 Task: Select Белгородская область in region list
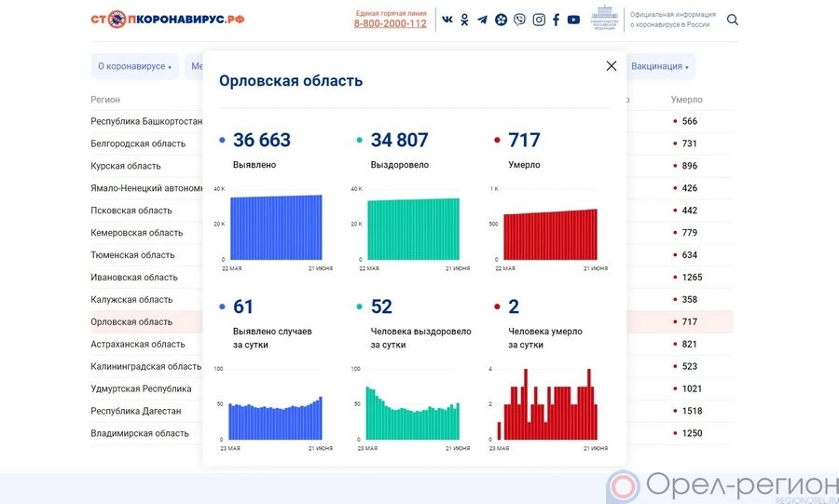(x=138, y=143)
